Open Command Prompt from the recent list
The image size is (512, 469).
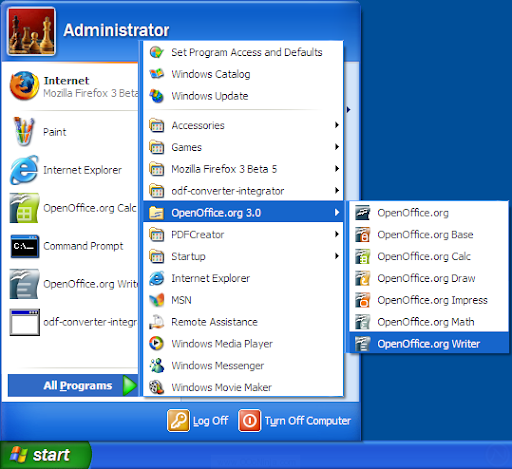(x=73, y=246)
